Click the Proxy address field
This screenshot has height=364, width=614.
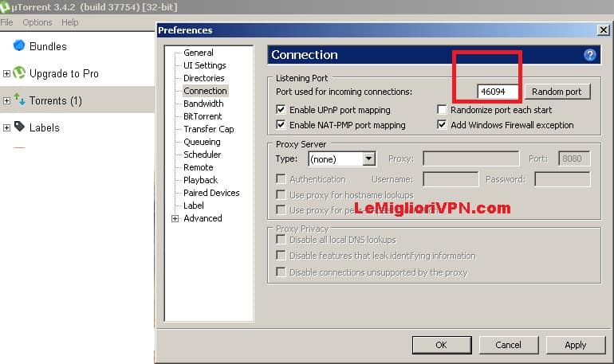[470, 159]
